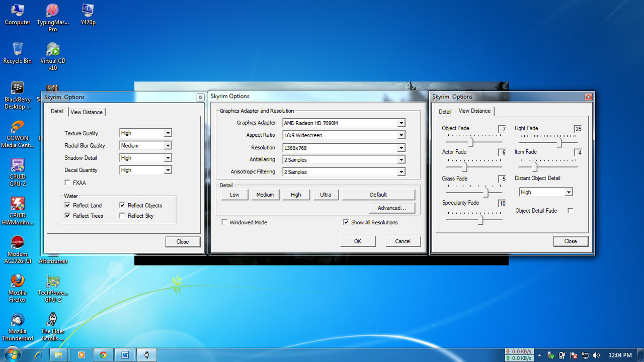644x362 pixels.
Task: Expand Antialiasing dropdown
Action: pyautogui.click(x=344, y=159)
